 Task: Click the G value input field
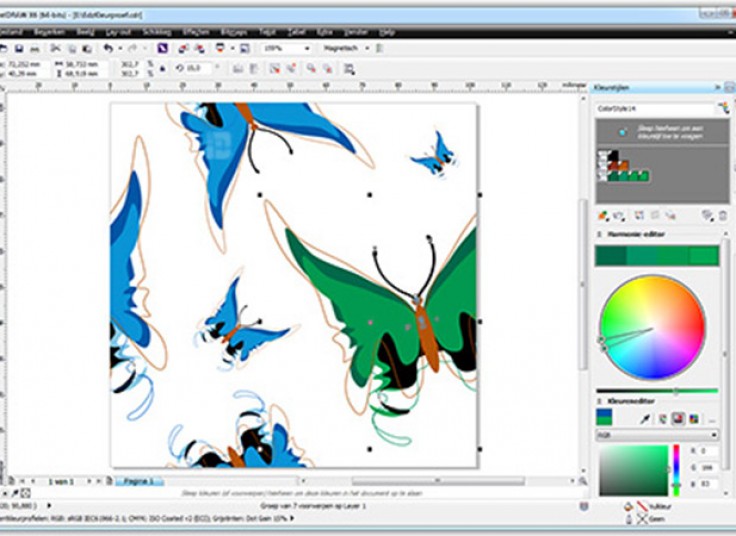coord(707,468)
